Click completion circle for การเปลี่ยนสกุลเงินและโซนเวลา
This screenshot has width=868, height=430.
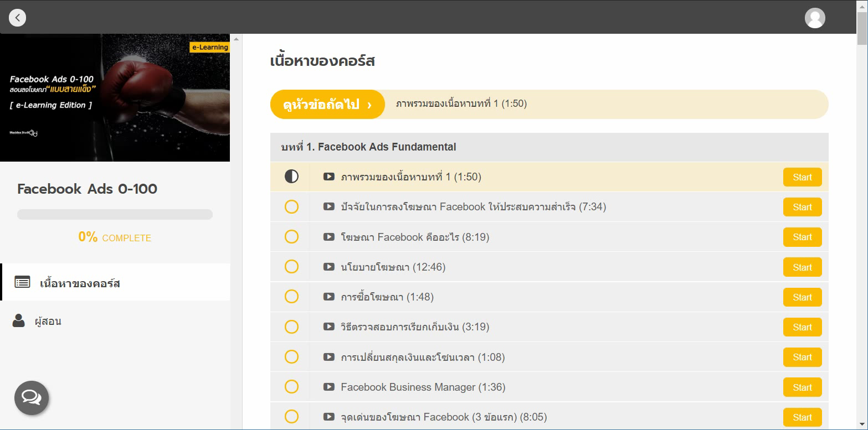pos(291,357)
